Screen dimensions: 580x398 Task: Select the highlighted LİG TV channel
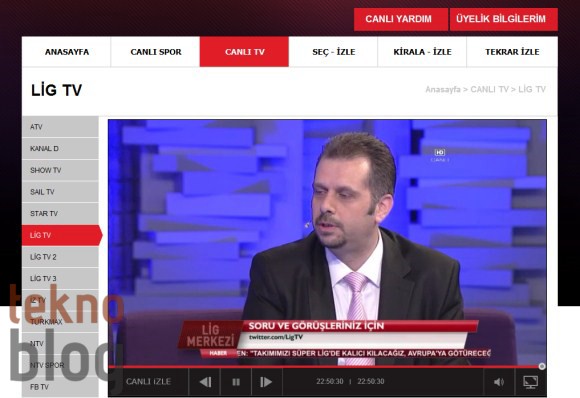click(x=62, y=235)
